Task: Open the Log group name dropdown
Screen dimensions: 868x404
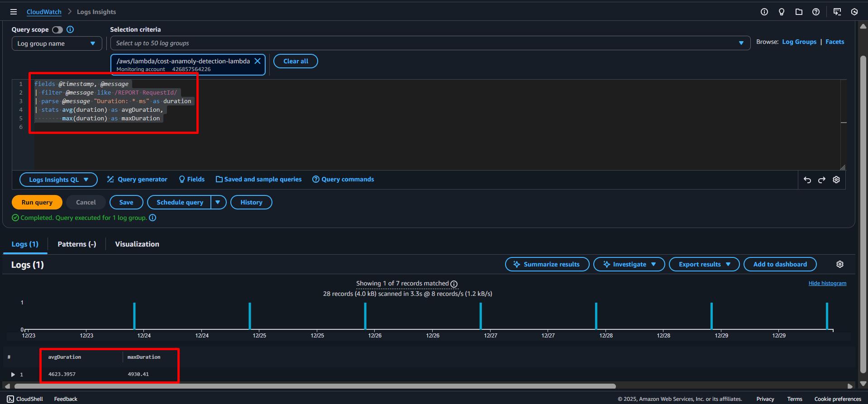Action: 57,43
